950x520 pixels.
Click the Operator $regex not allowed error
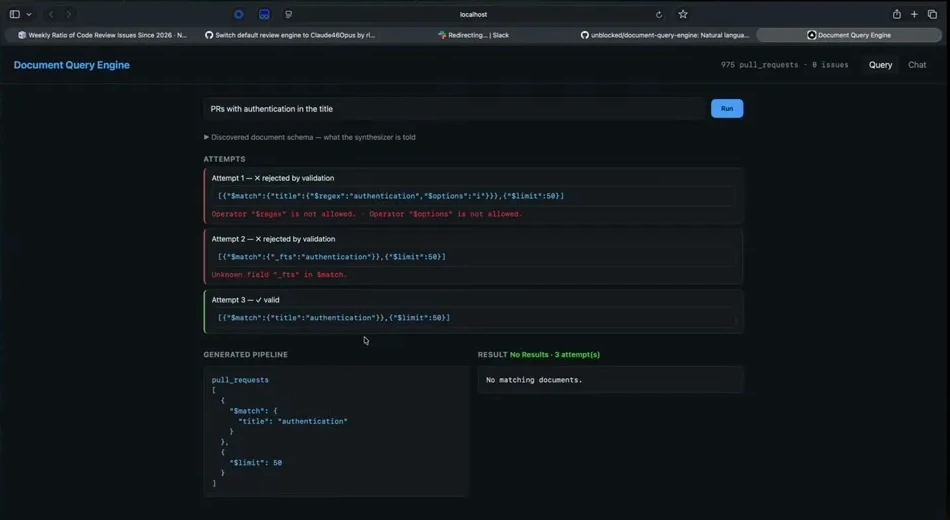click(x=284, y=214)
